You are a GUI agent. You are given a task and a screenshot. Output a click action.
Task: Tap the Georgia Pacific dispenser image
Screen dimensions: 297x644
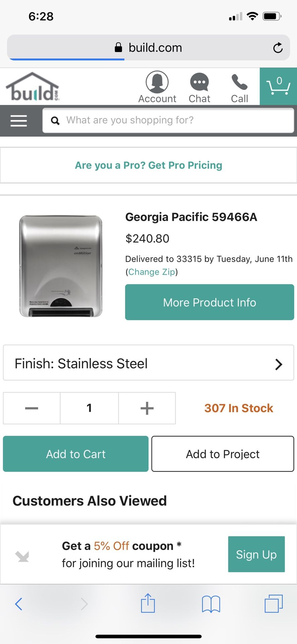[x=61, y=266]
